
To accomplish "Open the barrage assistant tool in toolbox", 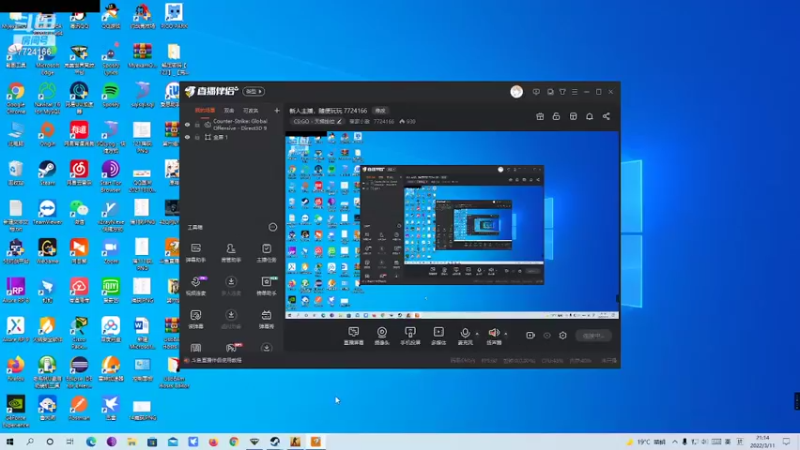I will click(196, 253).
